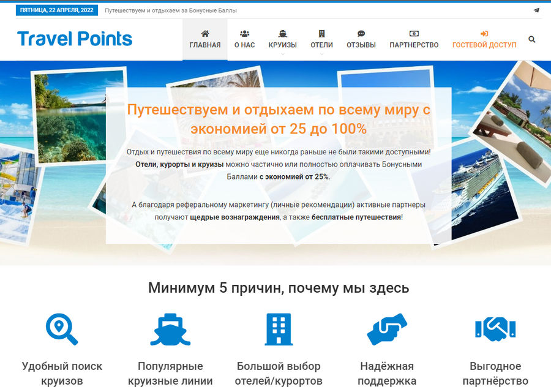Click the ГОСТЕВОЙ ДОСТУП link
Screen dimensions: 551x392
tap(484, 45)
